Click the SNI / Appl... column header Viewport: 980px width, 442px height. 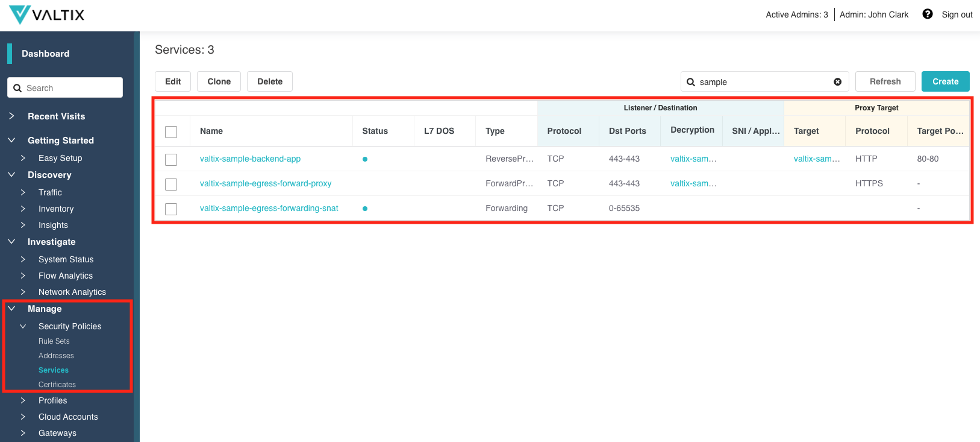pyautogui.click(x=756, y=131)
